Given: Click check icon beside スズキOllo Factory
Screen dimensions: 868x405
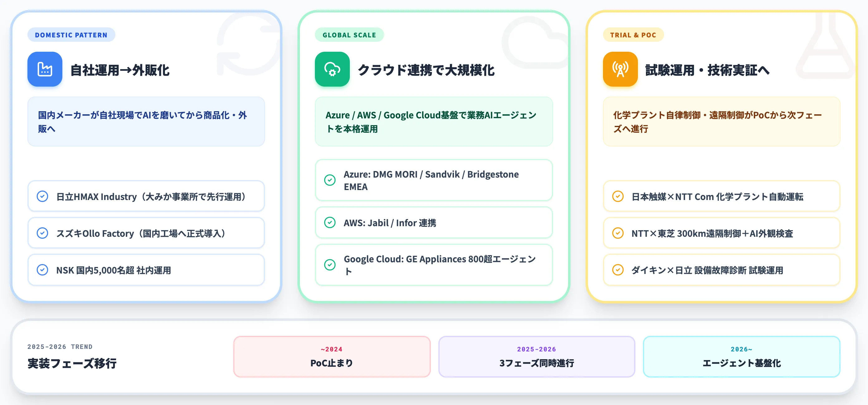Looking at the screenshot, I should click(x=42, y=233).
